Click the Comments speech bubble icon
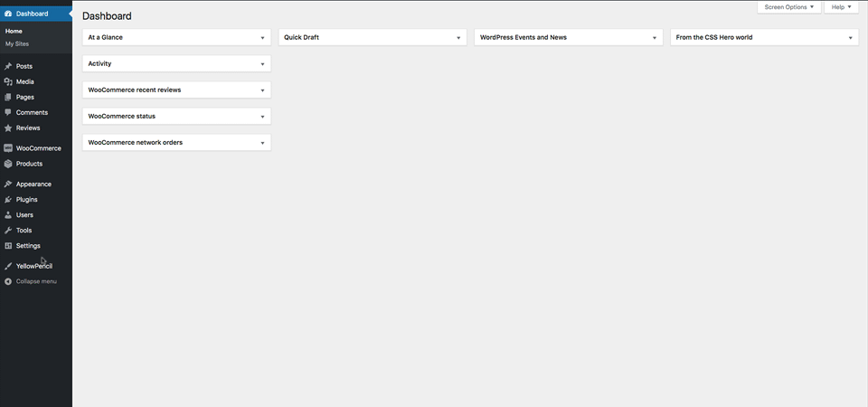The height and width of the screenshot is (407, 868). click(8, 112)
